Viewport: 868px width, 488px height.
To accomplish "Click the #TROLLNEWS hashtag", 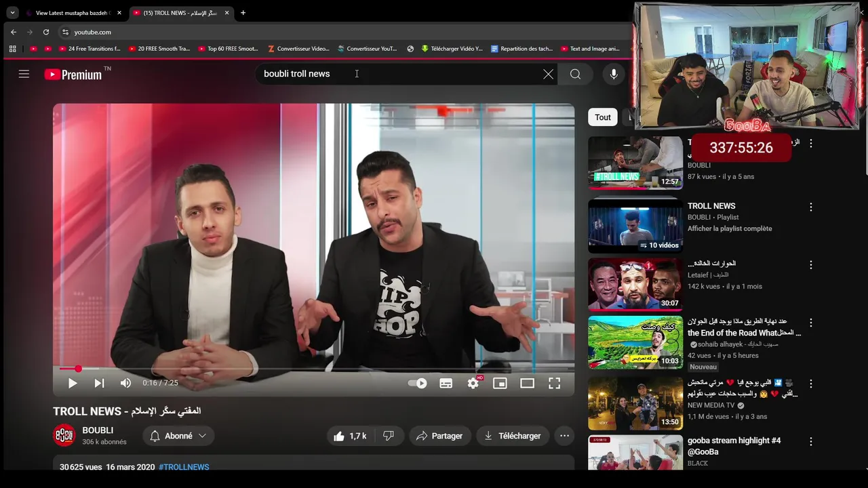I will 184,467.
